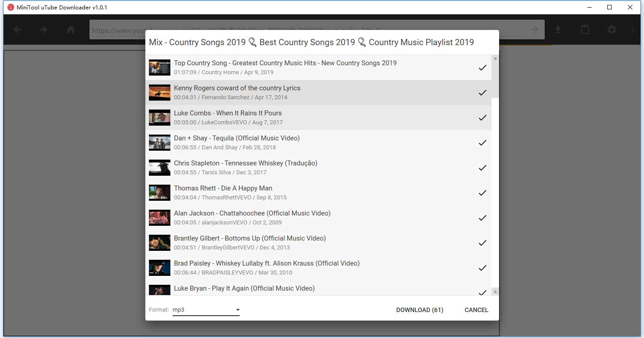
Task: Uncheck Luke Combs - When It Rains It Pours
Action: click(x=483, y=118)
